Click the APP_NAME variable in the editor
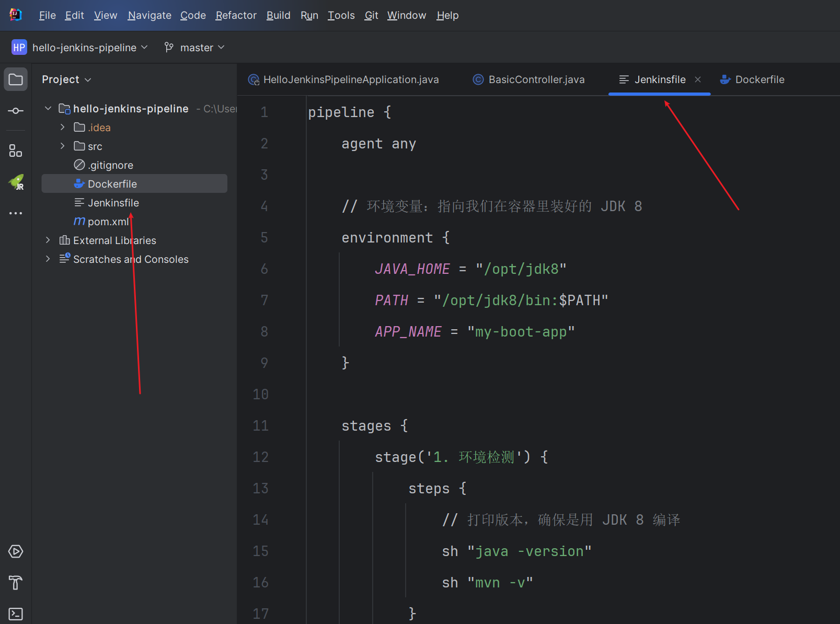Image resolution: width=840 pixels, height=624 pixels. point(408,332)
